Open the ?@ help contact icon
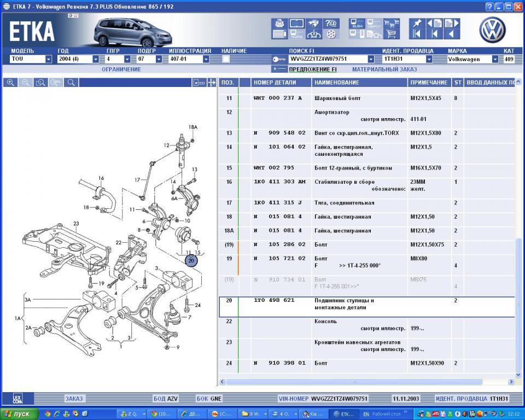 [x=331, y=24]
